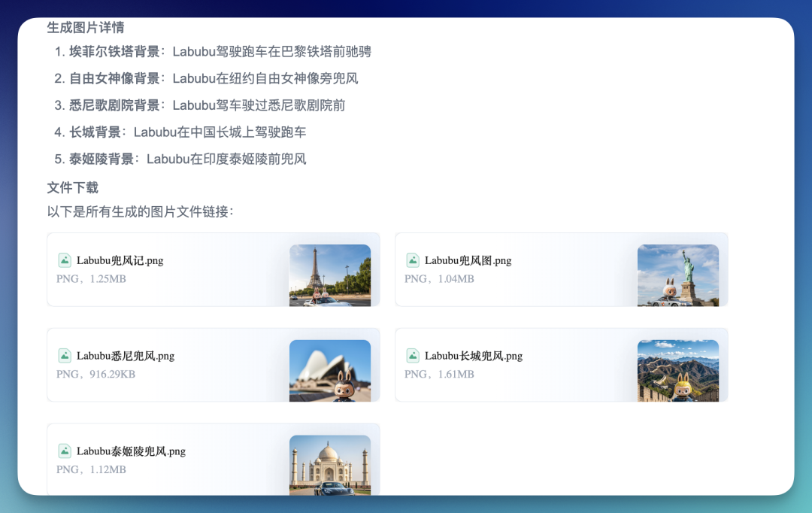Click the list item 长城背景
The width and height of the screenshot is (812, 513).
(180, 132)
